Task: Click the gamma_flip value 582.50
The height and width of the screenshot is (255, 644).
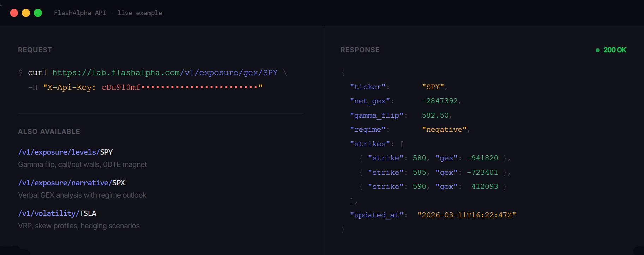Action: pyautogui.click(x=435, y=116)
